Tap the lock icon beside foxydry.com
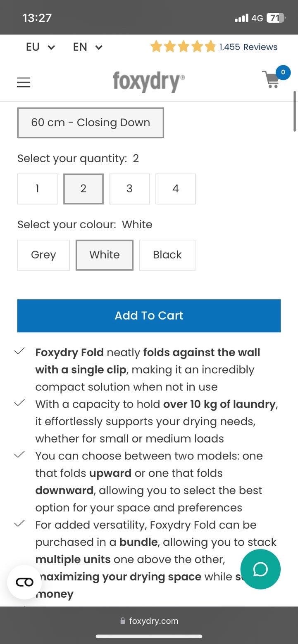The width and height of the screenshot is (298, 644). pyautogui.click(x=122, y=621)
